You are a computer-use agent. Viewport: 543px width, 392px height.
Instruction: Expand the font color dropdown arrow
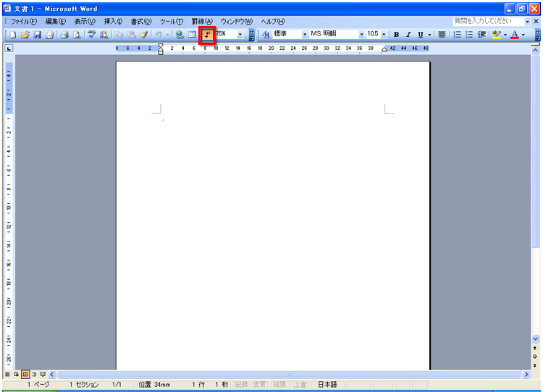[523, 34]
